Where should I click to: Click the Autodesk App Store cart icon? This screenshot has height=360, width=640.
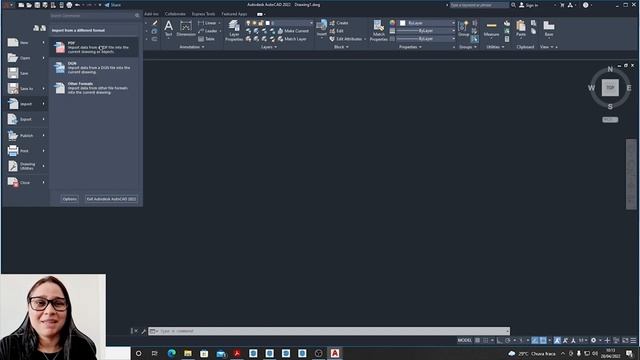(562, 5)
